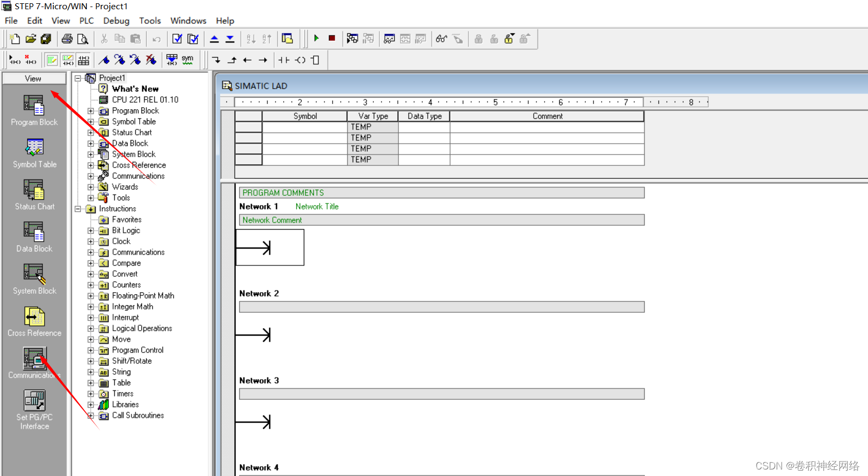Click first Symbol cell in variable table
The height and width of the screenshot is (476, 868).
(x=304, y=127)
